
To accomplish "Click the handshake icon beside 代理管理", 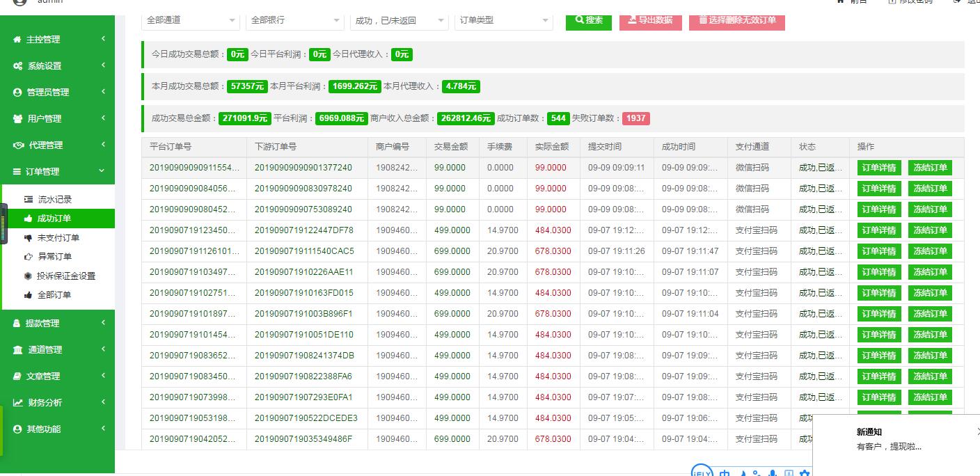I will [x=18, y=145].
